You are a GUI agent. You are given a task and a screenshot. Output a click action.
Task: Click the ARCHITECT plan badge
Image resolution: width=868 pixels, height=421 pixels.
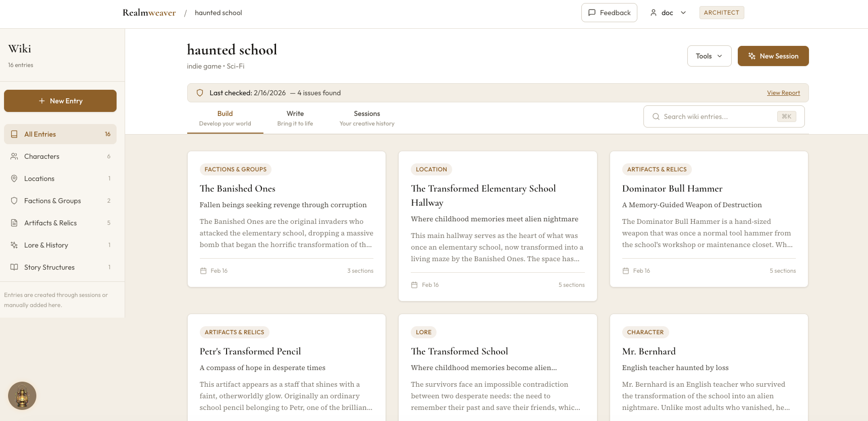point(722,13)
